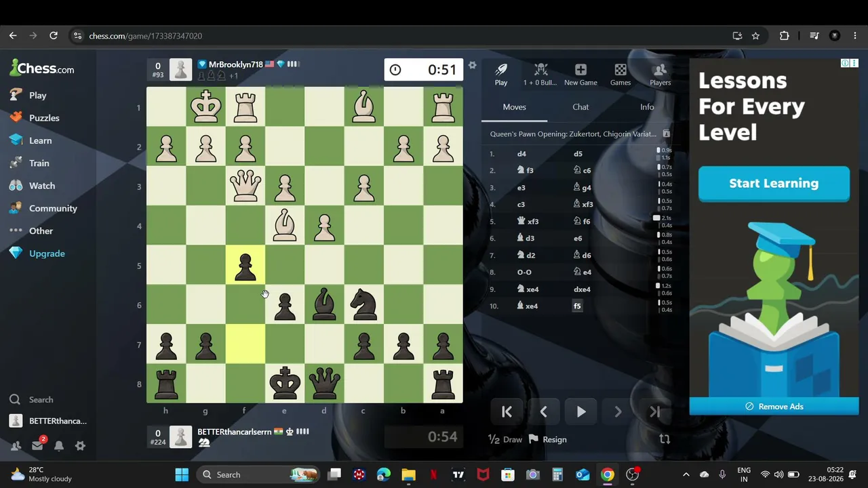Open the browser extensions puzzle icon

click(784, 36)
